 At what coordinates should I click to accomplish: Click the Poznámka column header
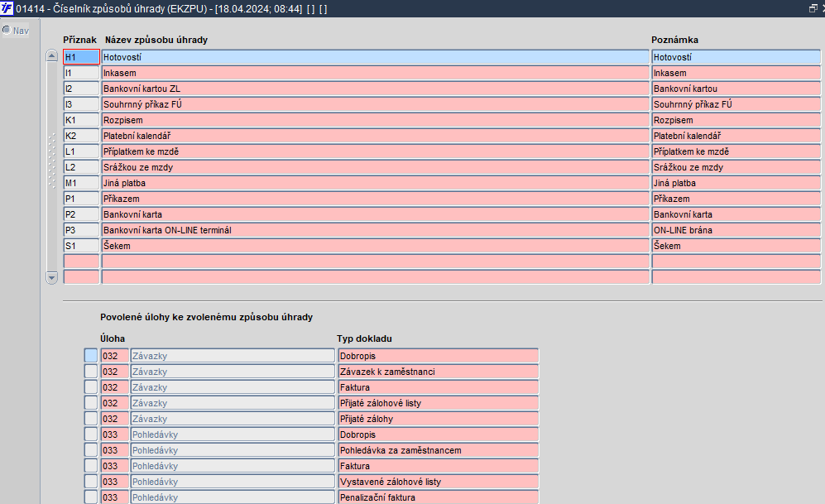point(674,40)
